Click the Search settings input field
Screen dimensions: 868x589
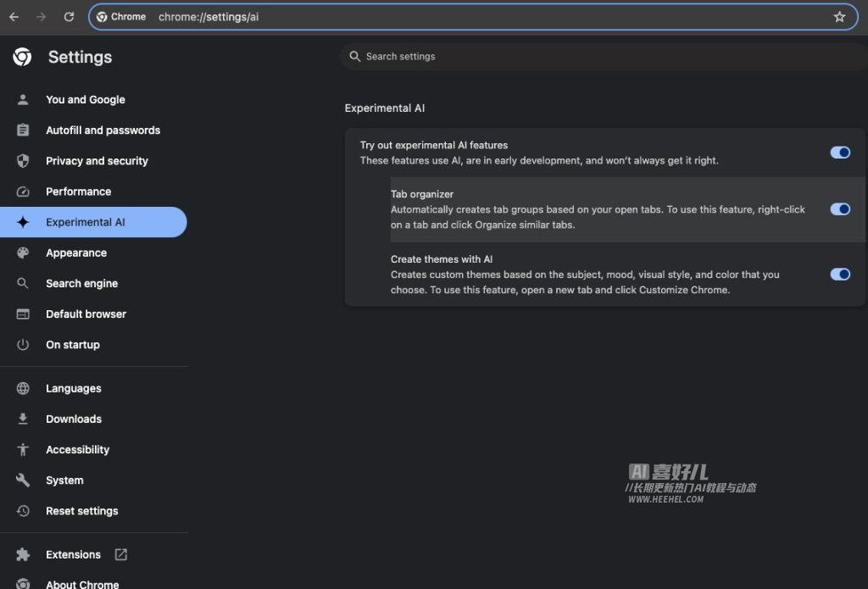(x=604, y=57)
